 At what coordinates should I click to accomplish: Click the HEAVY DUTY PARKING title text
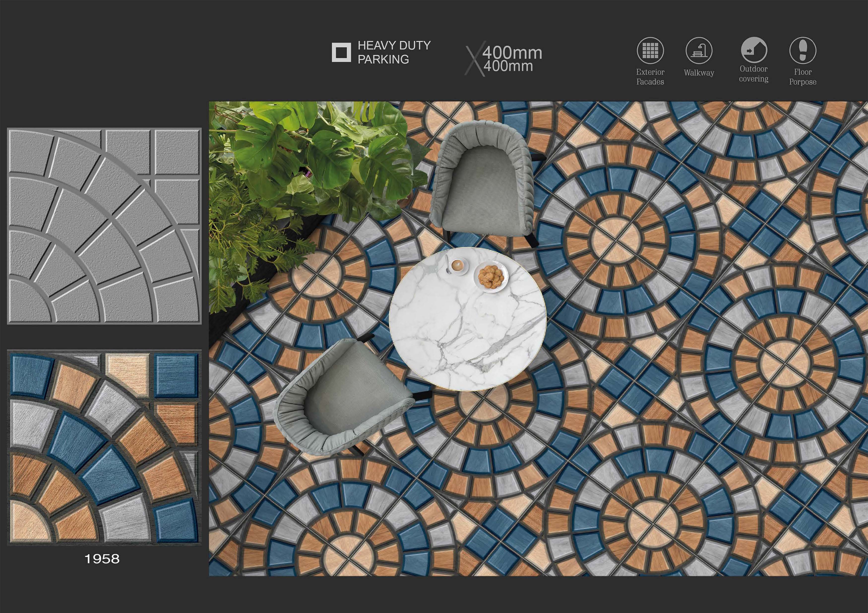point(394,52)
